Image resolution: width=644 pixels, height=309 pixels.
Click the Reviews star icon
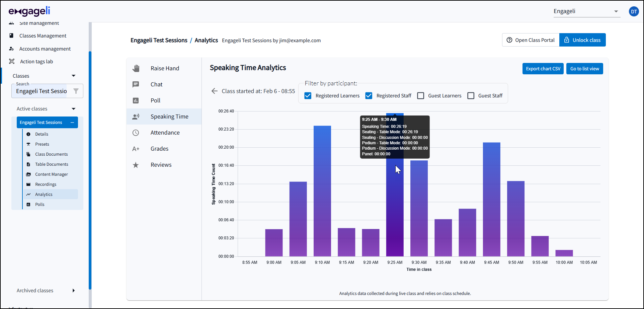click(136, 165)
